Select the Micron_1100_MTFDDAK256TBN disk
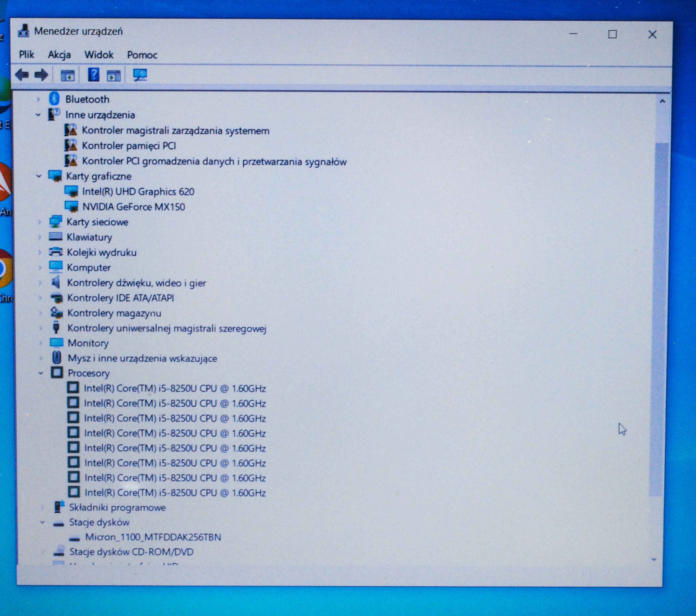 coord(153,537)
